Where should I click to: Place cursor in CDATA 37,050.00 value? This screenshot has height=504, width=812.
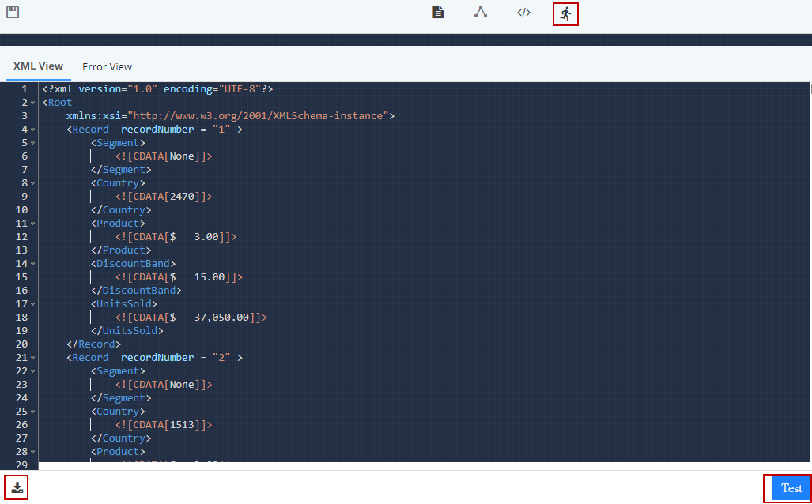tap(221, 318)
